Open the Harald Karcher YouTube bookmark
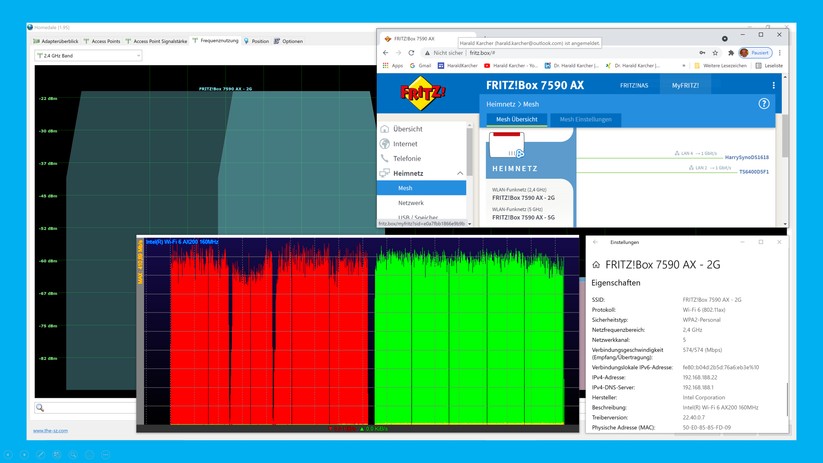Screen dimensions: 823x463 coord(511,66)
